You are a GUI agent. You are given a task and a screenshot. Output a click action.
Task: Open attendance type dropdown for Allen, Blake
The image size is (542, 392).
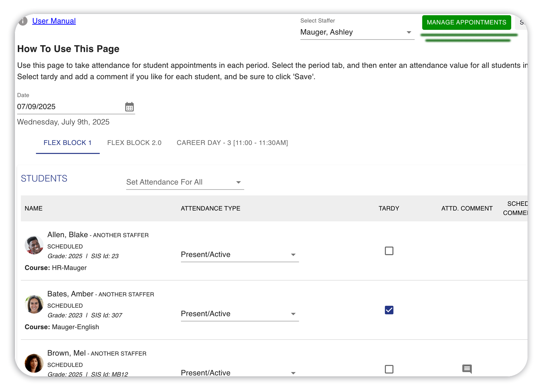point(239,255)
